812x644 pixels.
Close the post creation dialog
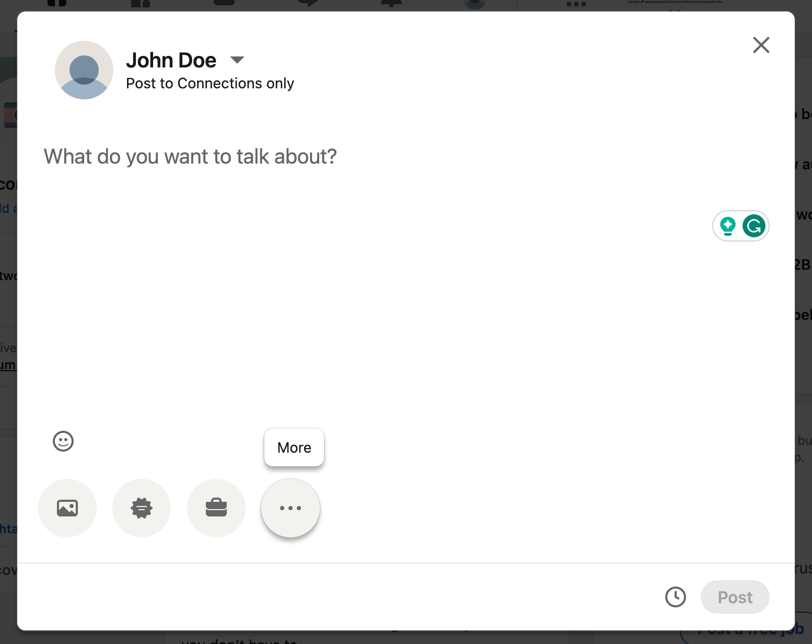761,45
